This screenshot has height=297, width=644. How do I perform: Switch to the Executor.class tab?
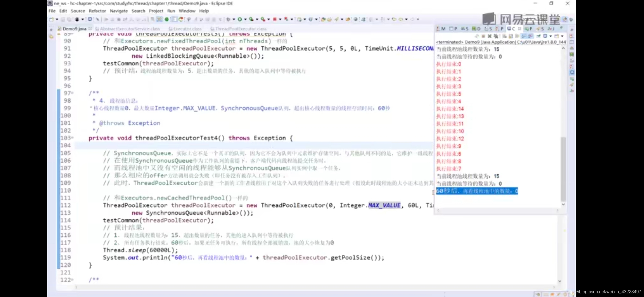[x=185, y=29]
